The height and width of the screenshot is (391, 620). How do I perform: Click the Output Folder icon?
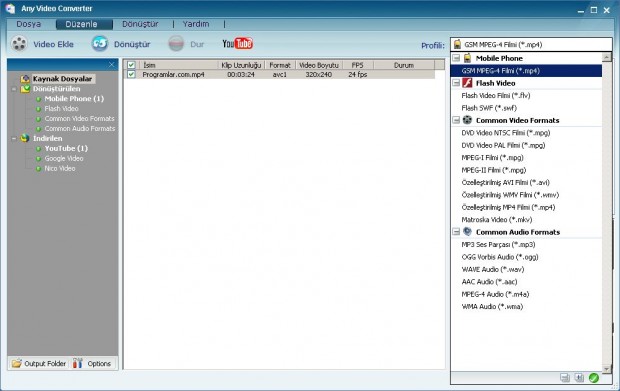coord(17,363)
